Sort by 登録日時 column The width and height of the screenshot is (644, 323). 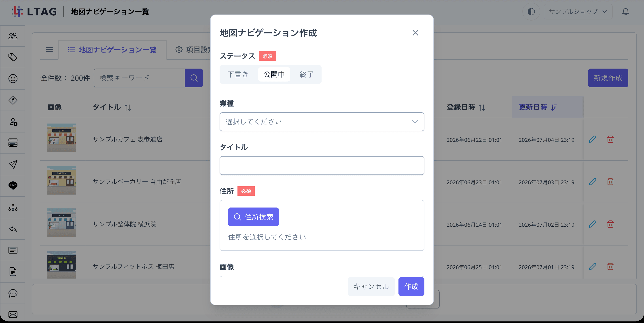coord(466,107)
